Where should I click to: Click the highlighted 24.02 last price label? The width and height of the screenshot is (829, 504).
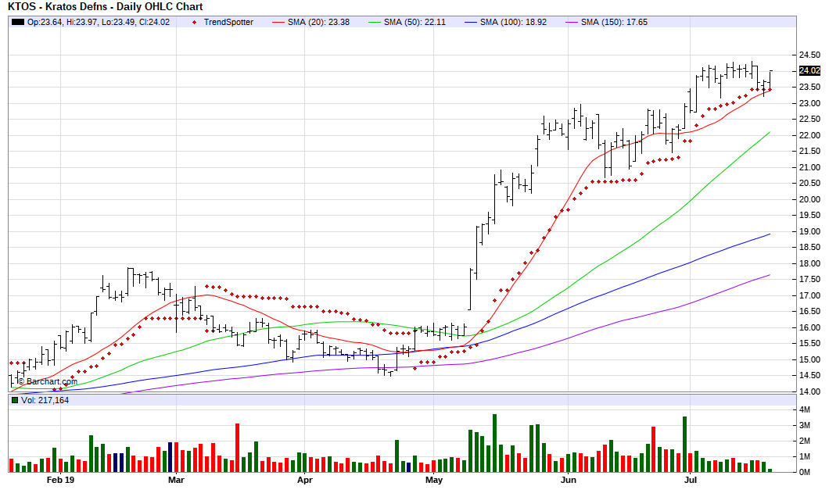coord(809,71)
